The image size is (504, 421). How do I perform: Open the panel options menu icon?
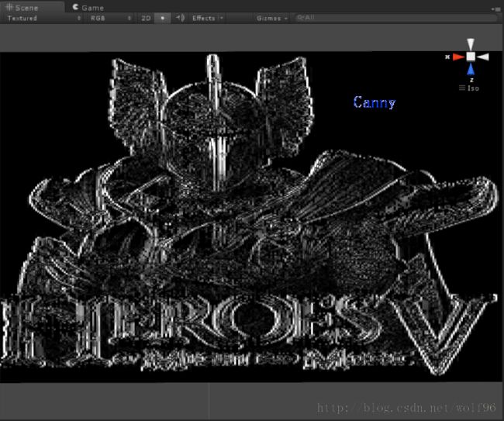497,9
